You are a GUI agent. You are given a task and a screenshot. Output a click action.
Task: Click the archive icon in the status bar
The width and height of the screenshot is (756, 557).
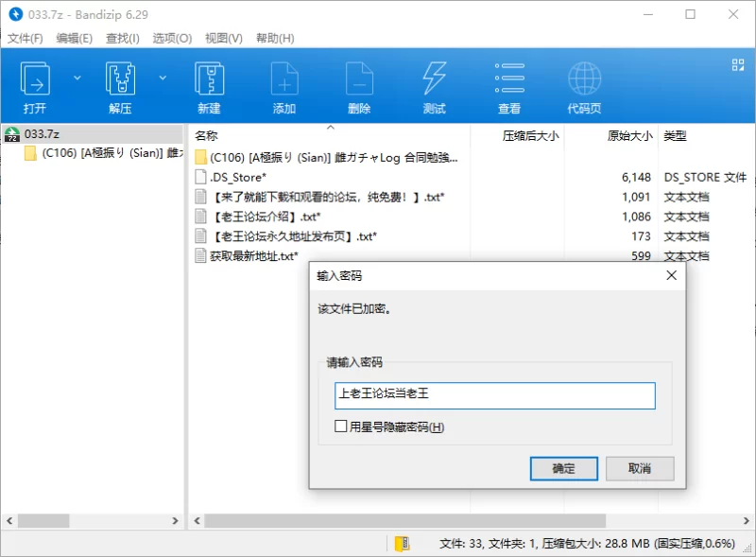[403, 544]
